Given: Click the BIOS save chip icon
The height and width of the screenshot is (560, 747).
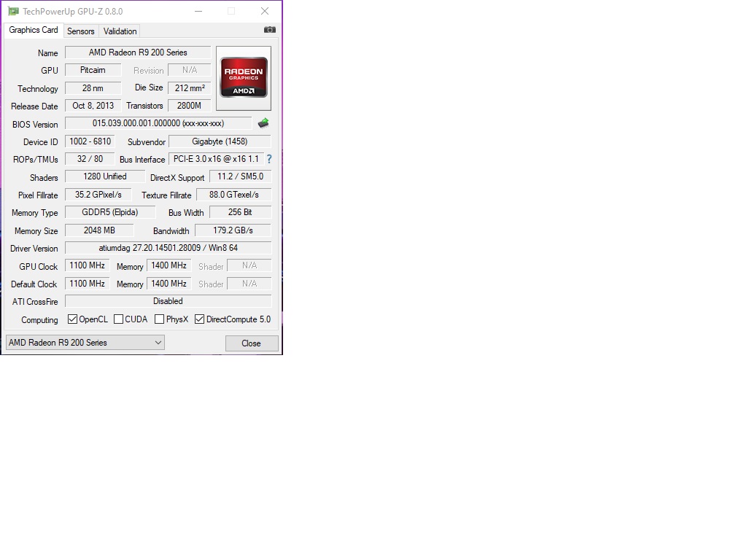Looking at the screenshot, I should (263, 123).
